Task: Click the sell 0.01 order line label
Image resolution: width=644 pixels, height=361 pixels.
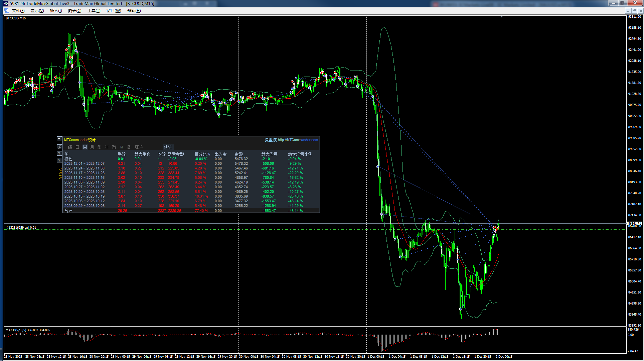Action: pos(21,228)
